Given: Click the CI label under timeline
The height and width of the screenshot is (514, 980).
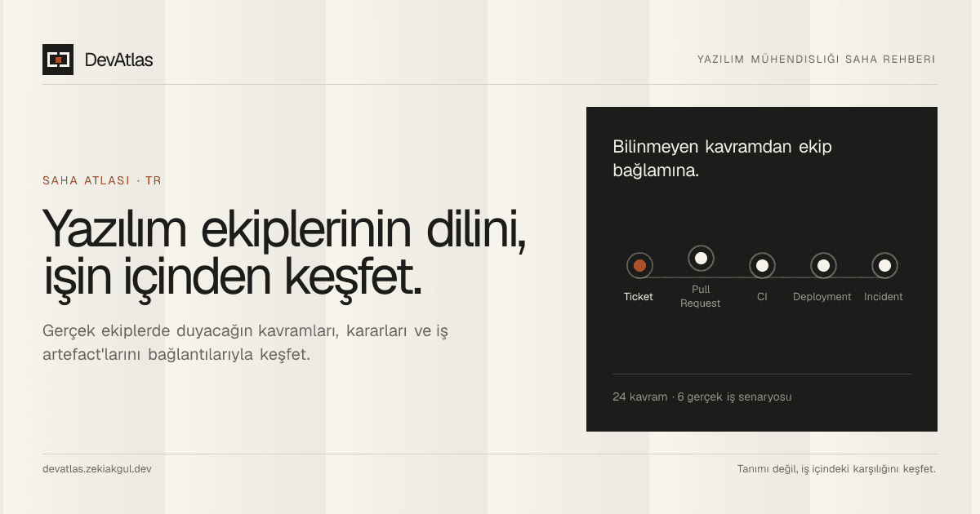Looking at the screenshot, I should coord(762,297).
